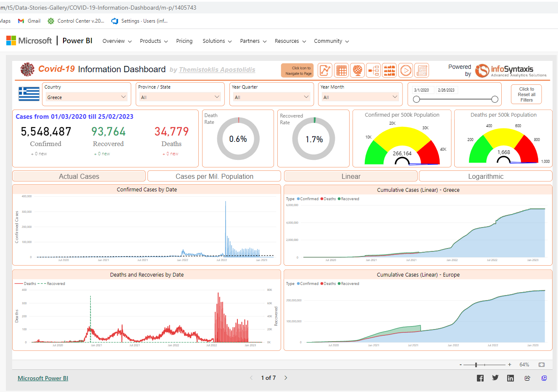Toggle Recovered legend in Europe cumulative chart
The height and width of the screenshot is (392, 558).
tap(348, 284)
